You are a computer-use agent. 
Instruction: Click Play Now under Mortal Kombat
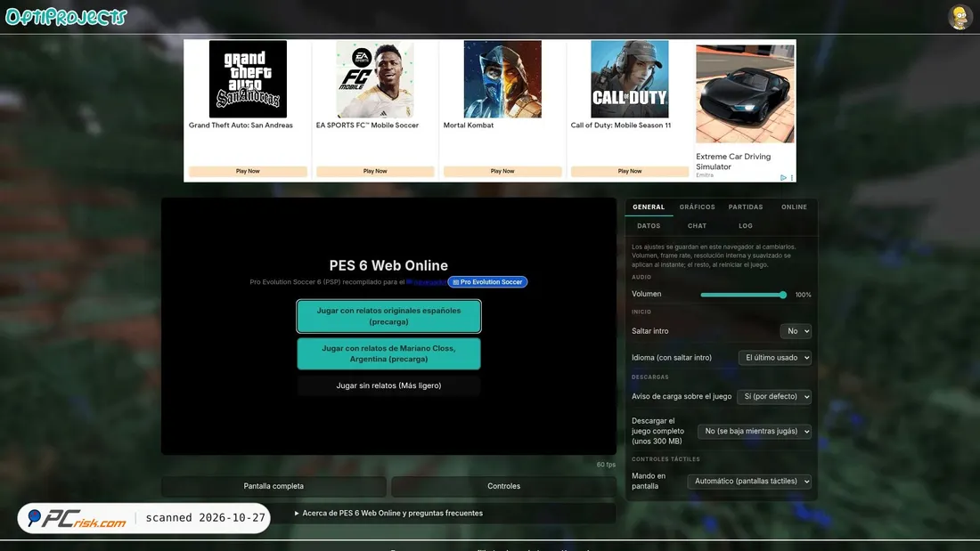(502, 171)
